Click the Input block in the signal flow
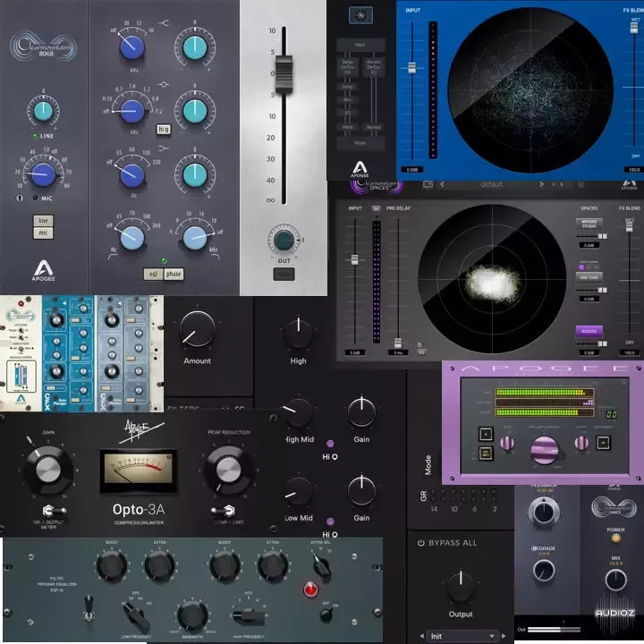This screenshot has height=644, width=644. coord(360,45)
